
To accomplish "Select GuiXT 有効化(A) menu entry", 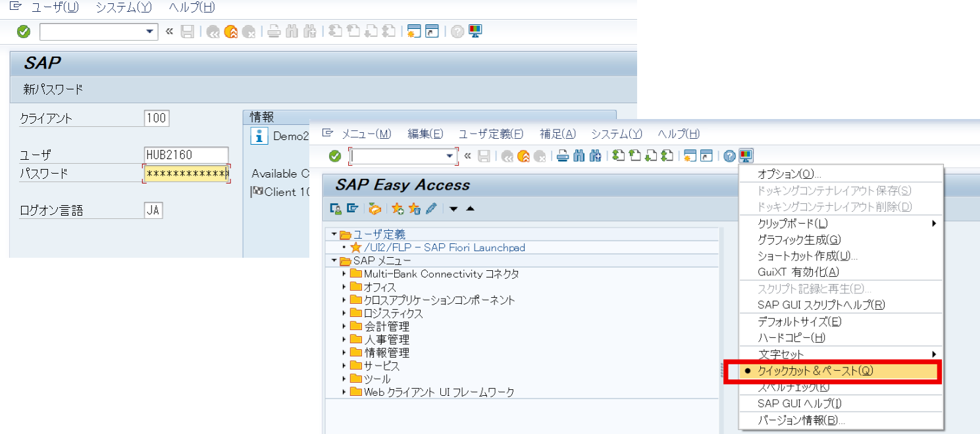I will tap(841, 272).
